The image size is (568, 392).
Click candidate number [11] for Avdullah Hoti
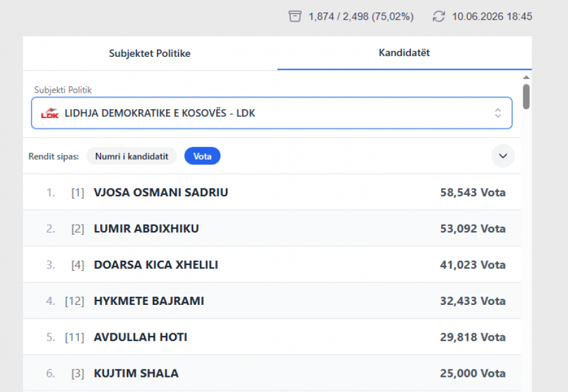point(74,337)
